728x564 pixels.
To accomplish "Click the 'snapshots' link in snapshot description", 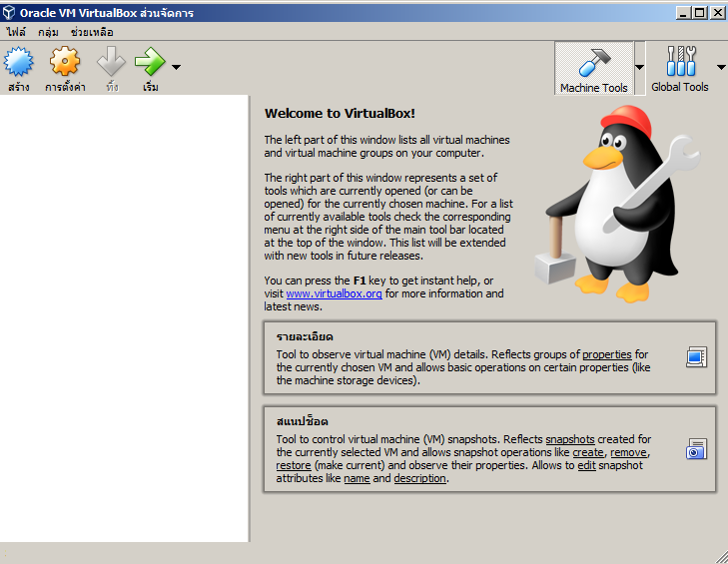I will (x=570, y=439).
